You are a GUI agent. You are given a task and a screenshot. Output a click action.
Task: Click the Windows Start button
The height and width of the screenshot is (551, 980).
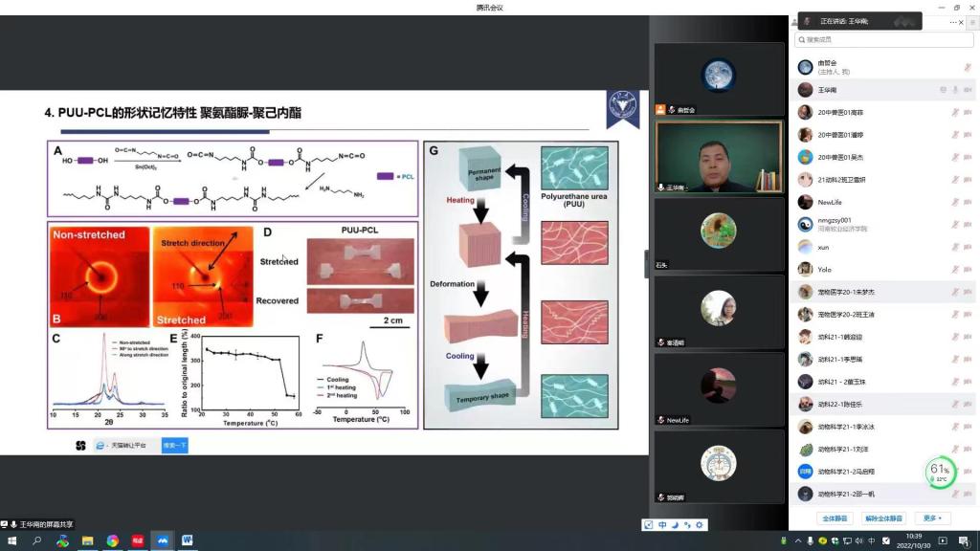[12, 540]
